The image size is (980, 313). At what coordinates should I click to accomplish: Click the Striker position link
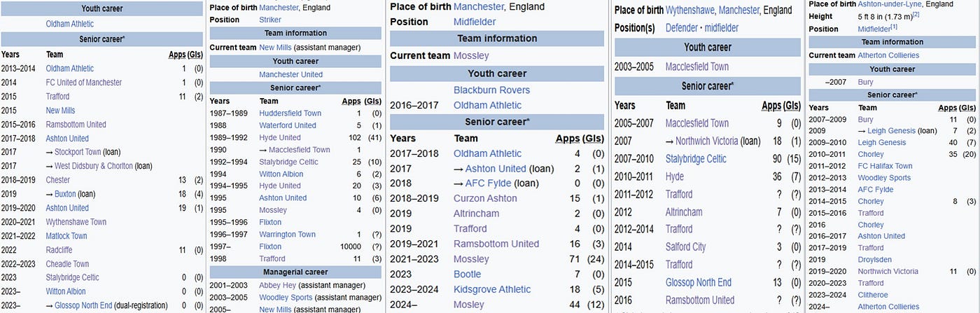270,20
